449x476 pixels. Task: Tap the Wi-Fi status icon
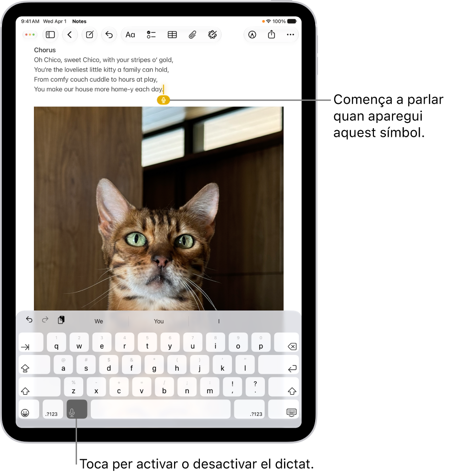(268, 21)
